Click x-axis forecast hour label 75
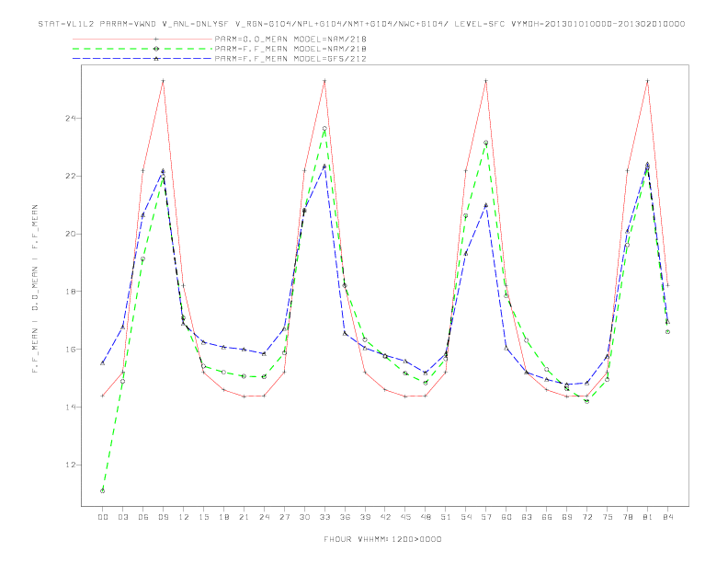 click(x=608, y=517)
